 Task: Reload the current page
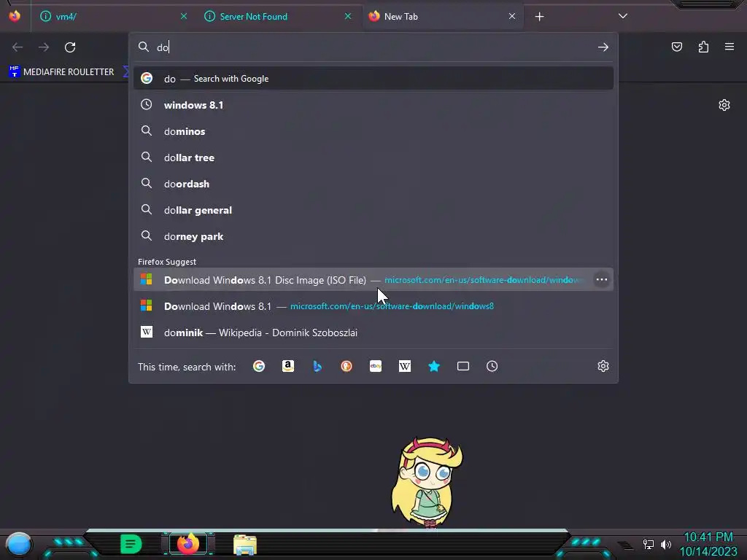(70, 47)
